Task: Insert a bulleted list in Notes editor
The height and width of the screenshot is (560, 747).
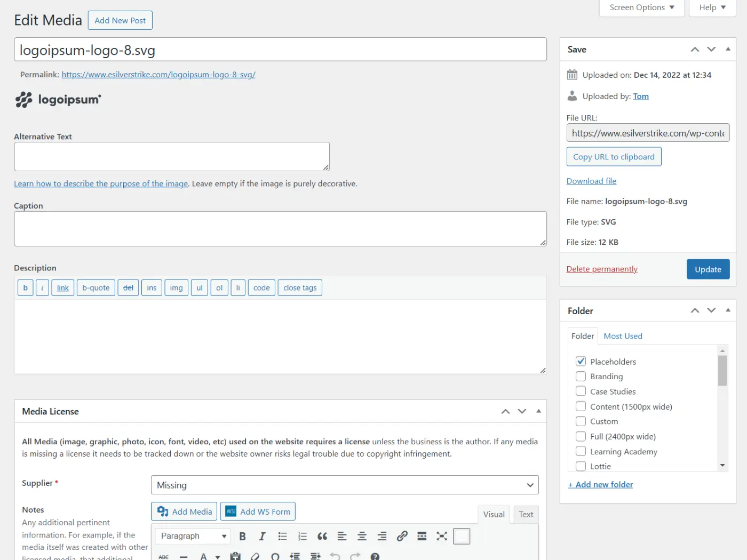Action: click(282, 536)
